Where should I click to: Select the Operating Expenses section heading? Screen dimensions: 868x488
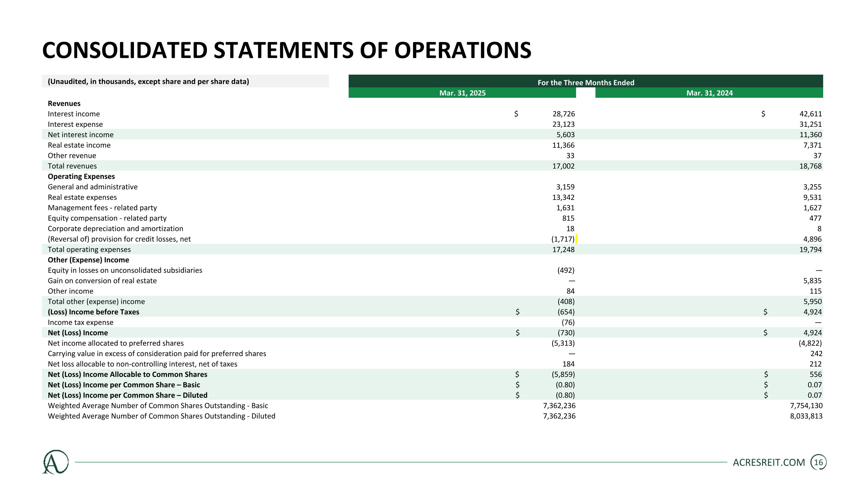pyautogui.click(x=81, y=176)
